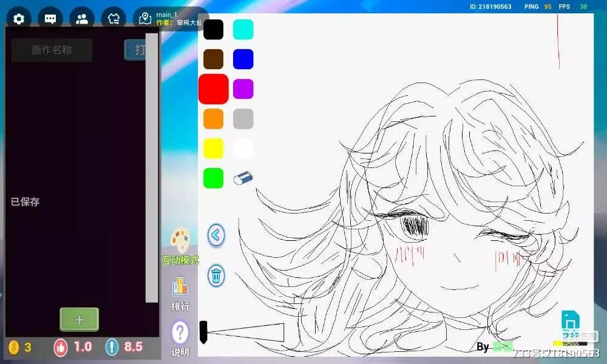Select the red color swatch
This screenshot has height=364, width=607.
[213, 89]
